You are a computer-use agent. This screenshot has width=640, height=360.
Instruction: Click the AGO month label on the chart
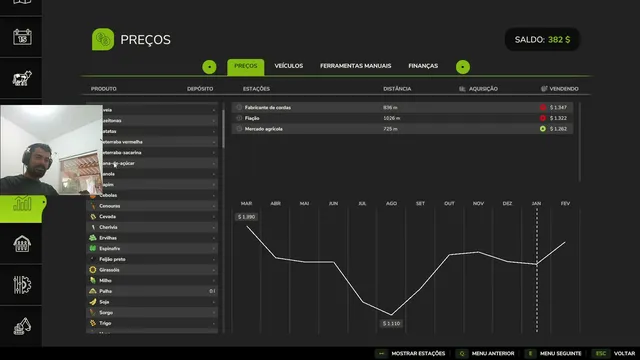[391, 203]
